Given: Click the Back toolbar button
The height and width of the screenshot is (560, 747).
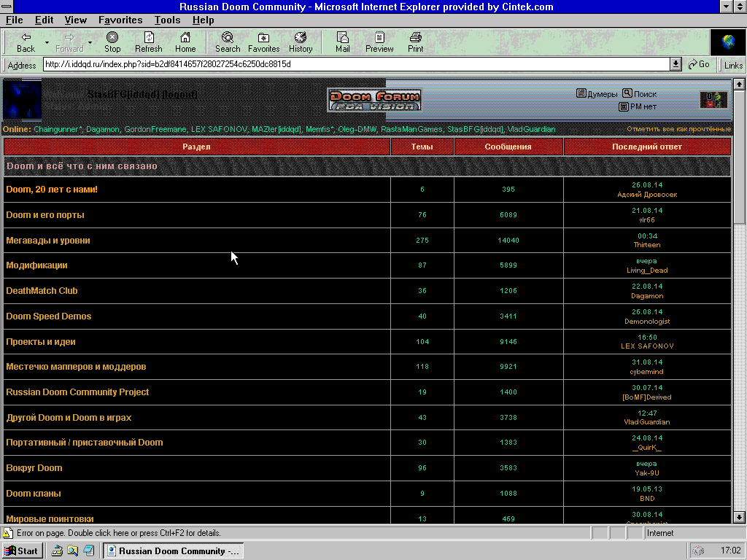Looking at the screenshot, I should [x=26, y=42].
